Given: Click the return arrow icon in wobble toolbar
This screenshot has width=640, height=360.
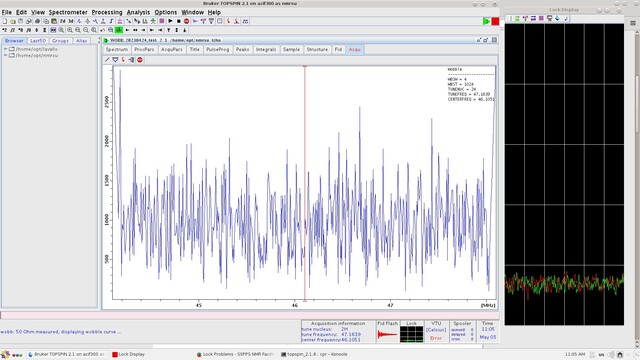Looking at the screenshot, I should (x=131, y=60).
